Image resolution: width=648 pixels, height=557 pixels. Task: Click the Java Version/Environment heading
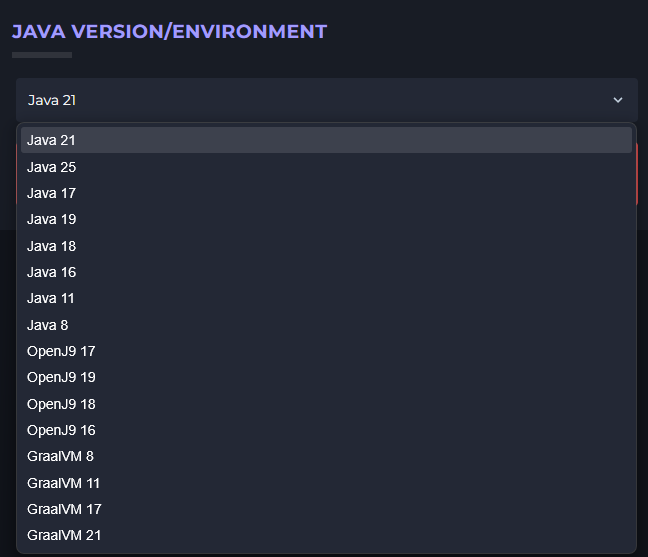169,31
